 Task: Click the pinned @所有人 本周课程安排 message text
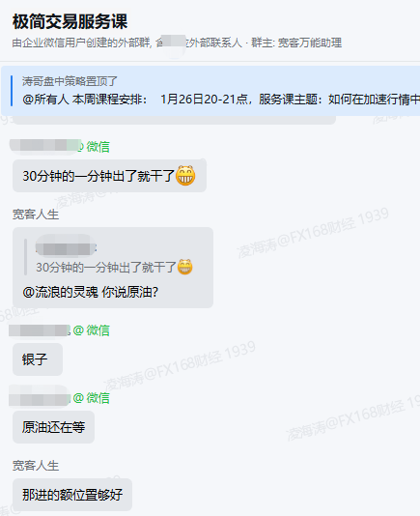coord(221,100)
